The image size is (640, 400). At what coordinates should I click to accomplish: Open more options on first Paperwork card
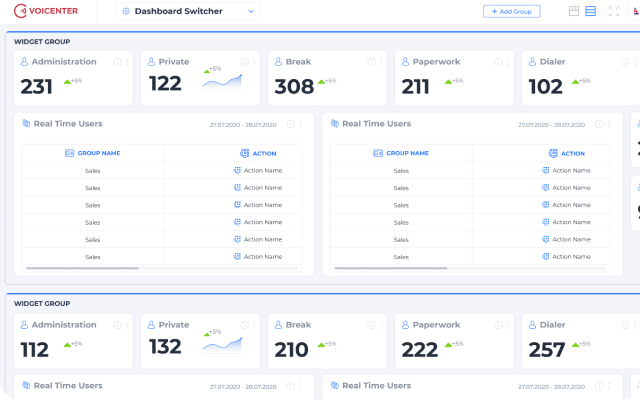point(509,62)
